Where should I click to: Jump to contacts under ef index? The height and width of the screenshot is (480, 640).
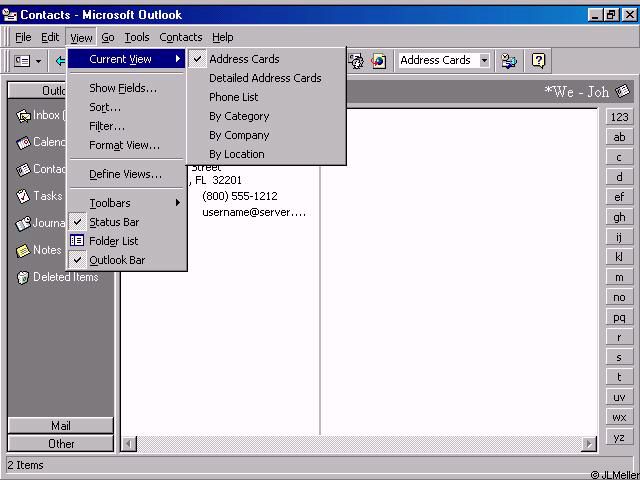[x=619, y=197]
